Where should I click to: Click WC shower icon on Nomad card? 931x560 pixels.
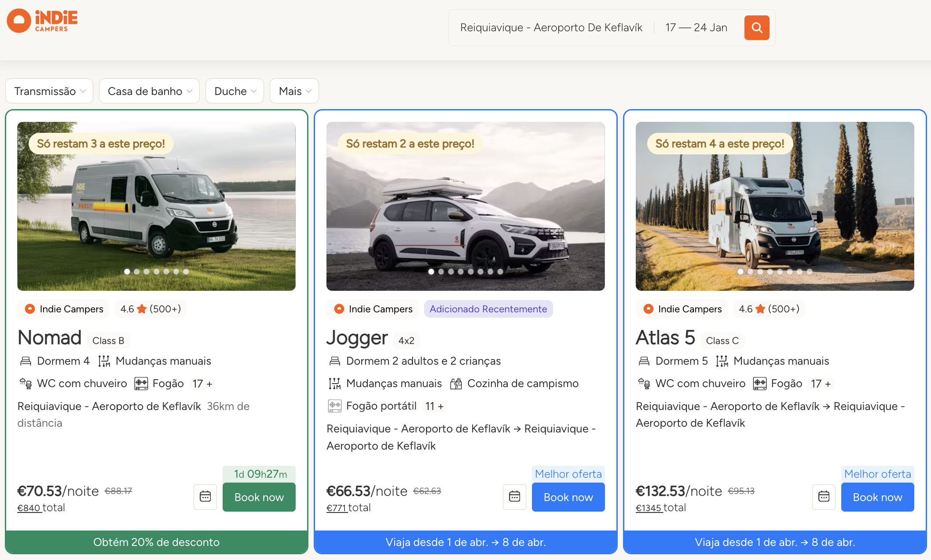coord(26,384)
